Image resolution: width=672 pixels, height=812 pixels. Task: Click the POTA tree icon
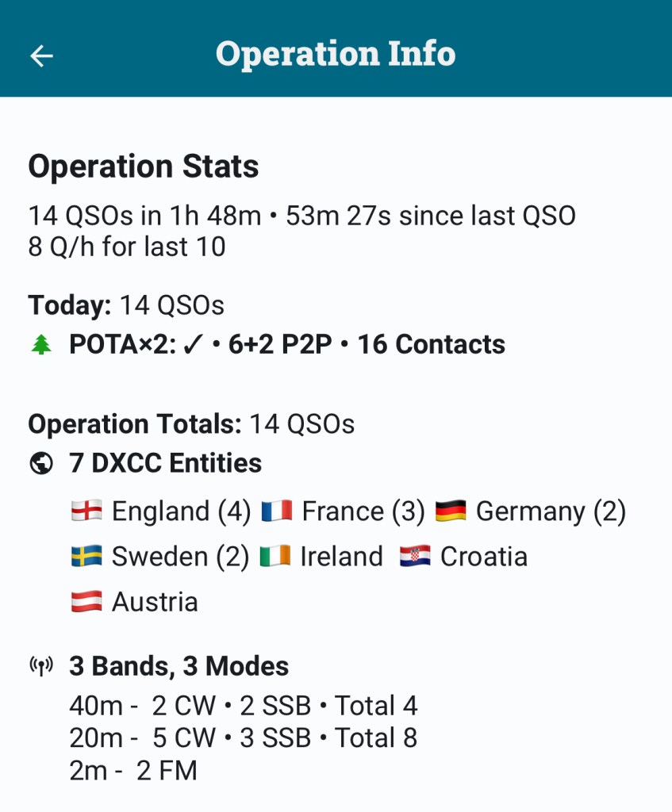(x=41, y=345)
